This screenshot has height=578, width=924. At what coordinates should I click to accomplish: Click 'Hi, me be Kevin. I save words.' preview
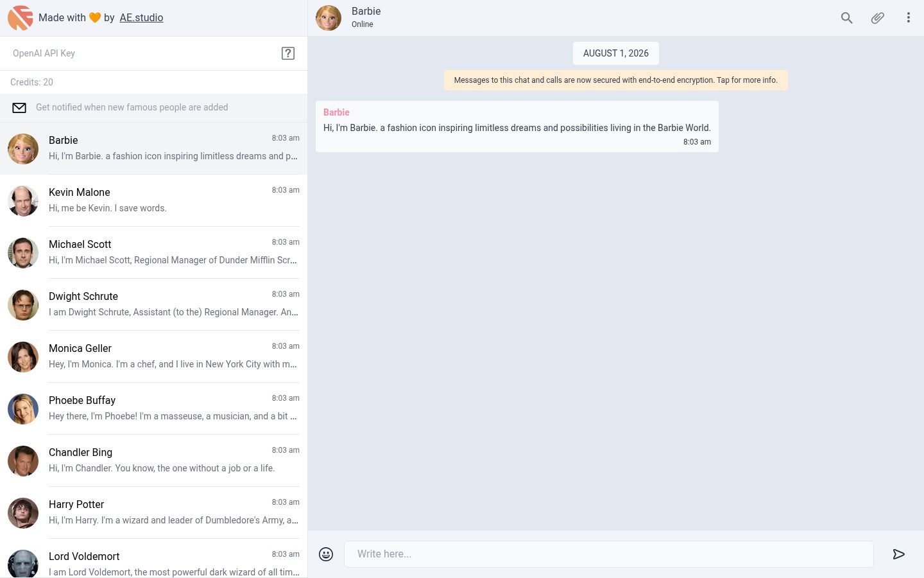click(108, 208)
